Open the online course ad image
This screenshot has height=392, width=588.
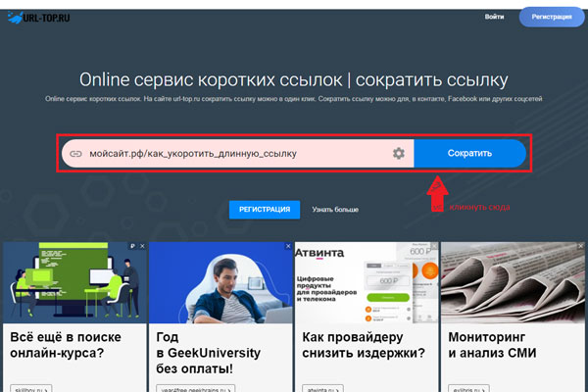click(74, 282)
